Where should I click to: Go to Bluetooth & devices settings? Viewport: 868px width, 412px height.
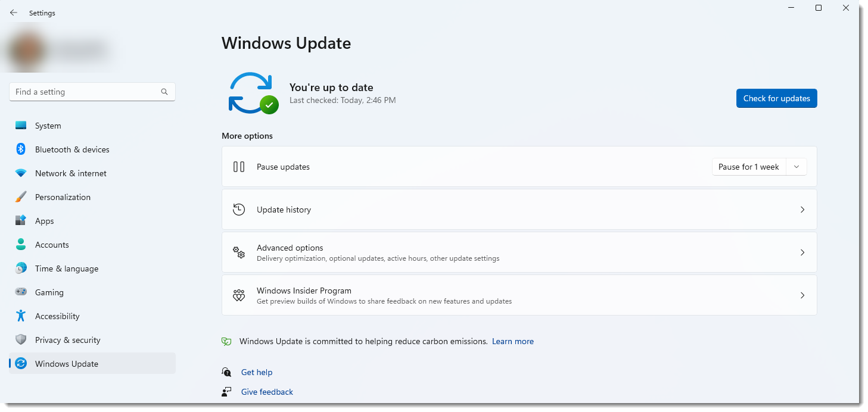tap(92, 149)
